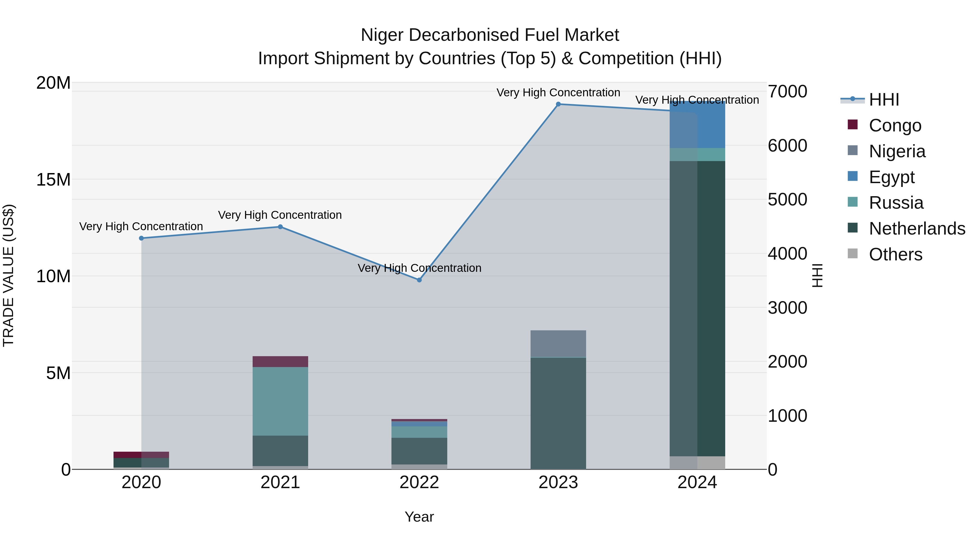Click the Congo segment of the 2020 bar
Viewport: 980px width, 551px height.
point(141,455)
